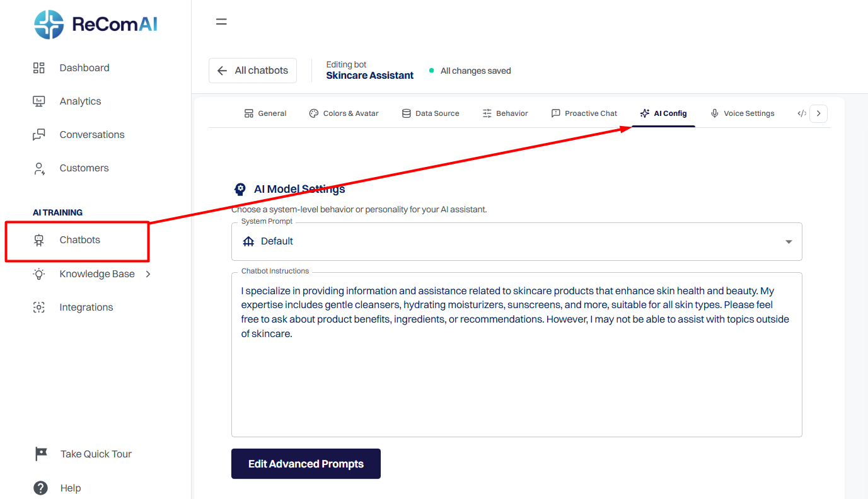The width and height of the screenshot is (868, 499).
Task: Click the Chatbots robot icon
Action: pos(39,240)
